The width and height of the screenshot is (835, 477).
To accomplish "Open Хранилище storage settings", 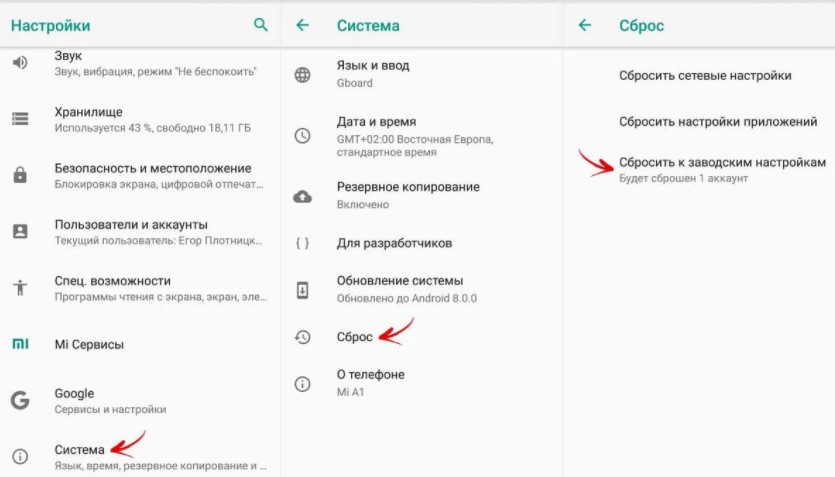I will pyautogui.click(x=140, y=119).
